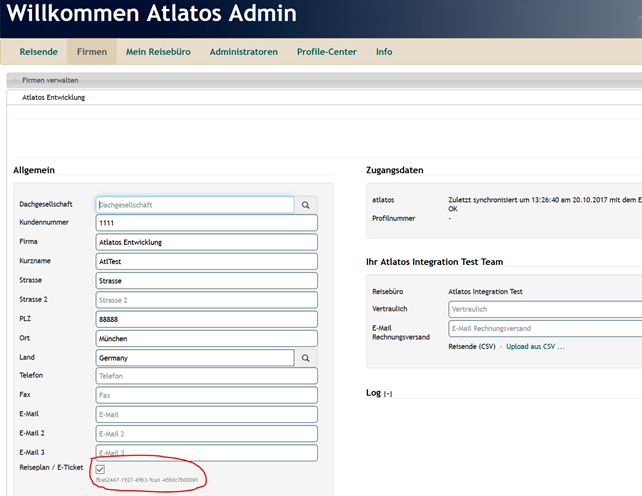This screenshot has width=642, height=496.
Task: Click the Zugangsdaten section heading
Action: 395,170
